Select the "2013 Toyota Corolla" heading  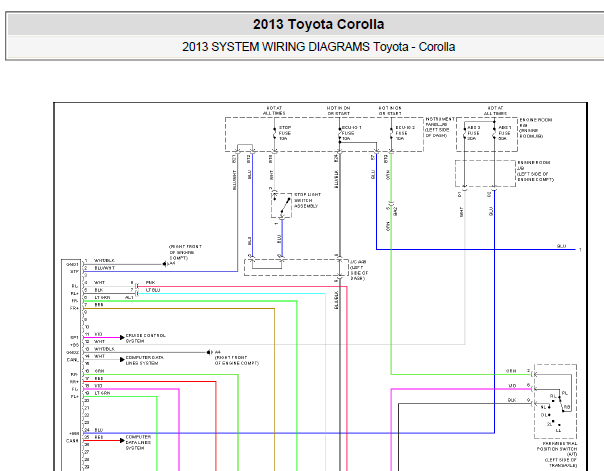318,24
